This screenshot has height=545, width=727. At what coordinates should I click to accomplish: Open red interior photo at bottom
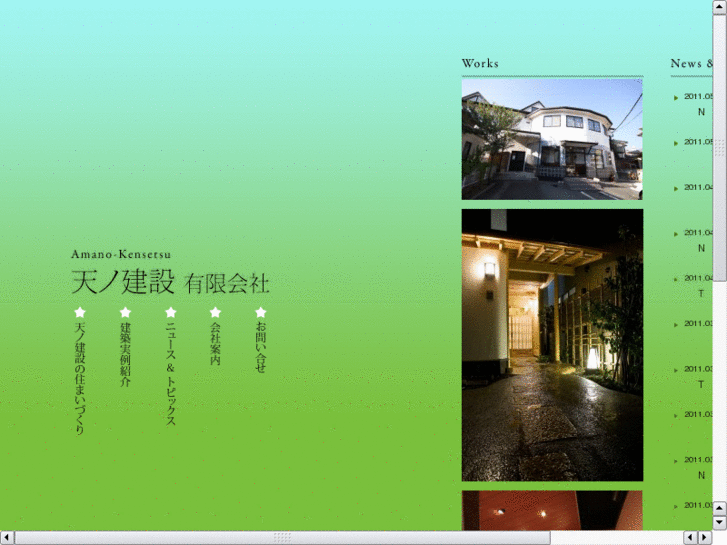[552, 510]
